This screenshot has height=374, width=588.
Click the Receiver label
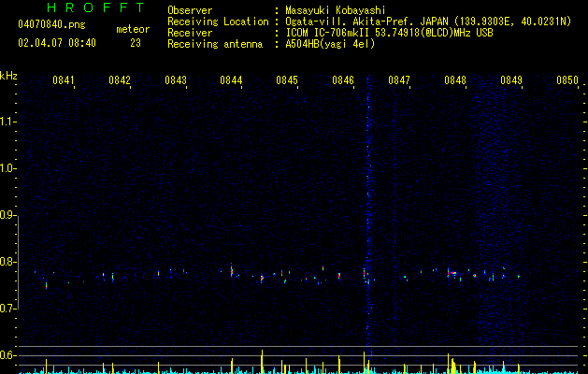pyautogui.click(x=190, y=33)
